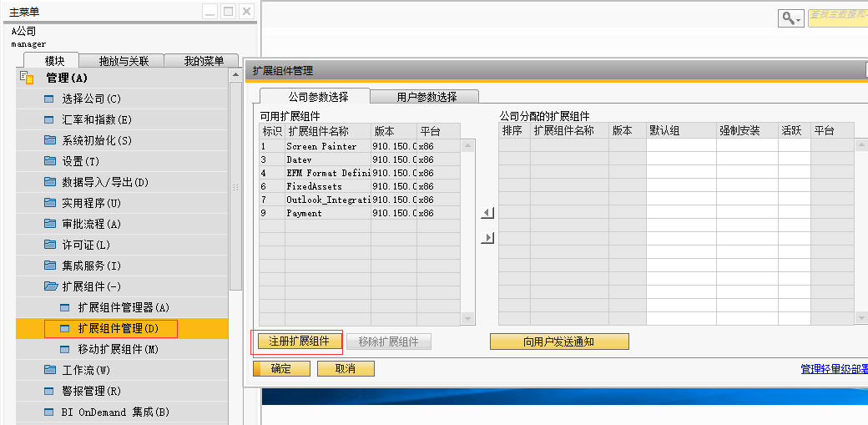Expand the 工作流(W) folder
The image size is (868, 425).
(x=122, y=370)
